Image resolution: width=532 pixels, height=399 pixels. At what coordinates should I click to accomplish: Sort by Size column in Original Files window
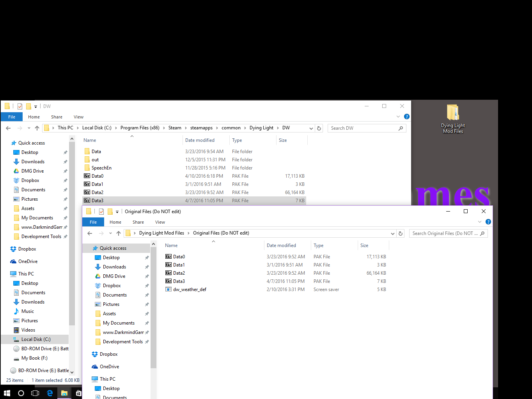point(364,245)
